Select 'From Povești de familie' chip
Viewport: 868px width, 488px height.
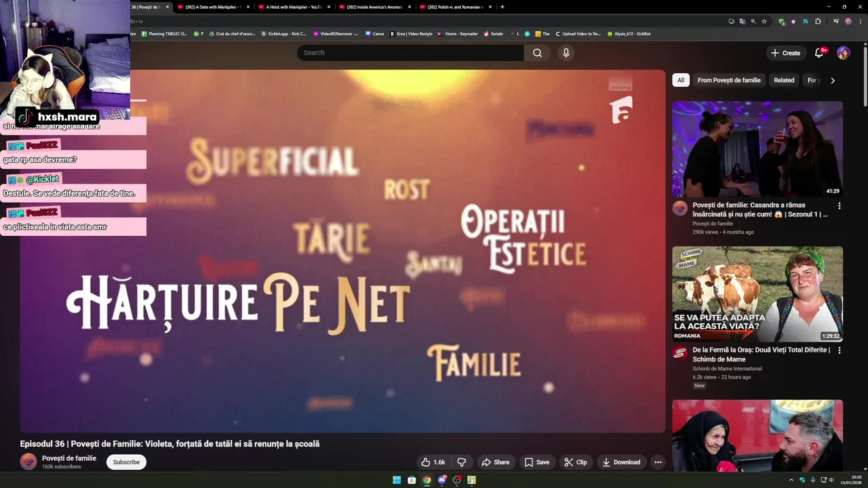click(729, 80)
